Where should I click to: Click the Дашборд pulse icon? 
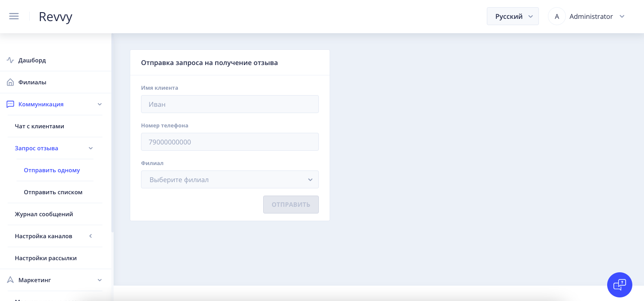click(10, 60)
